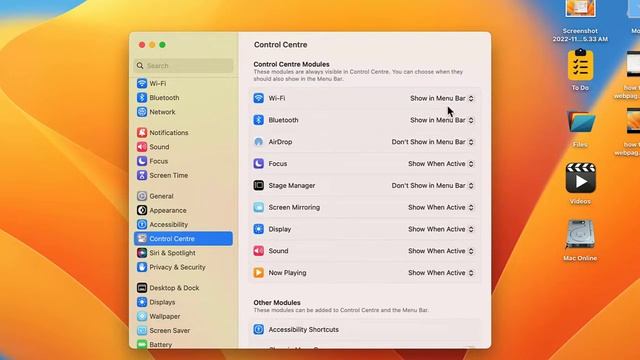The width and height of the screenshot is (640, 360).
Task: Open Privacy & Security hand icon
Action: (x=142, y=267)
